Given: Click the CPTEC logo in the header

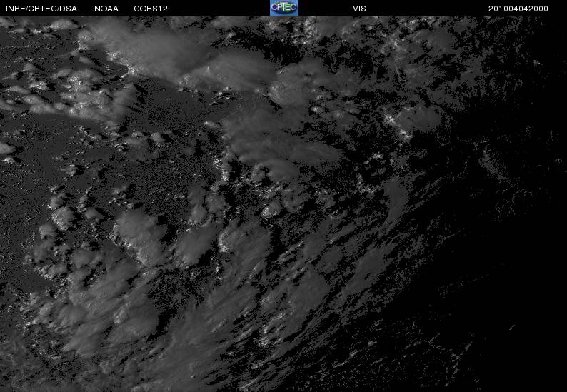Looking at the screenshot, I should click(284, 8).
